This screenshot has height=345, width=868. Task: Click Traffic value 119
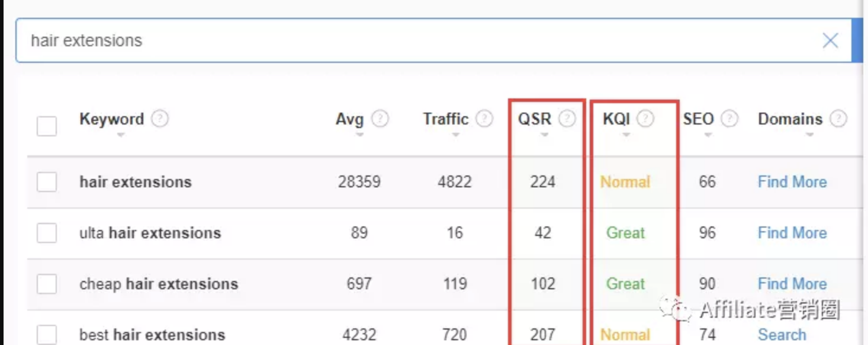pos(455,284)
